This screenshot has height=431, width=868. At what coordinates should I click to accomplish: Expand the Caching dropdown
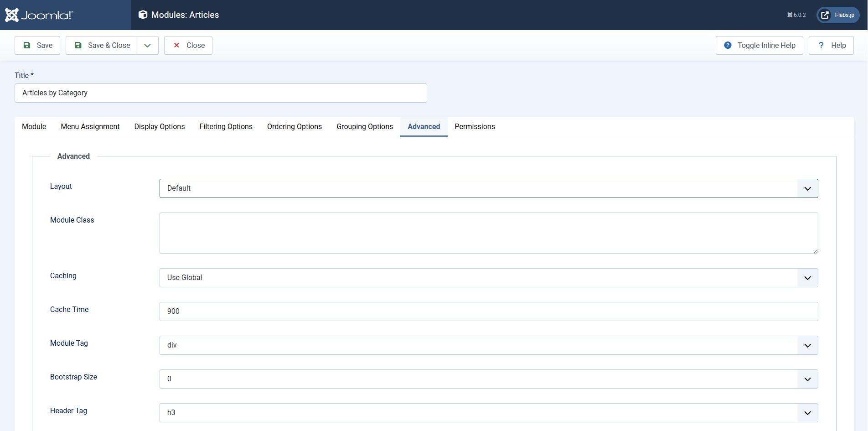coord(488,278)
